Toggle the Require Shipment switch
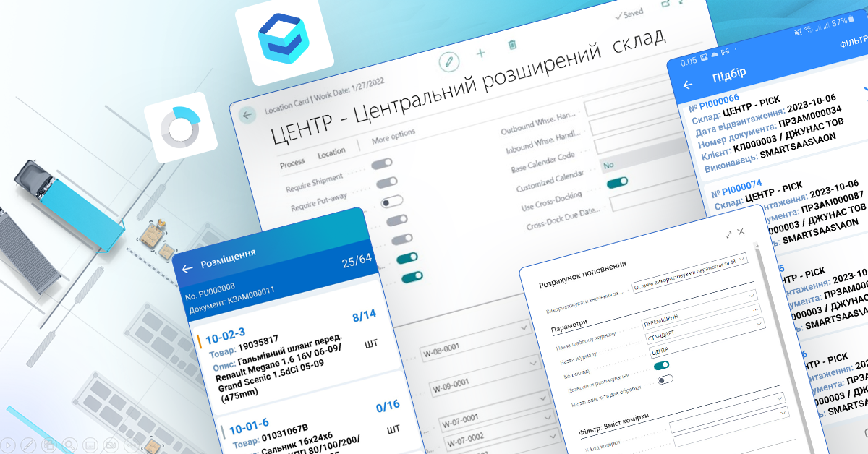Image resolution: width=868 pixels, height=454 pixels. 382,164
